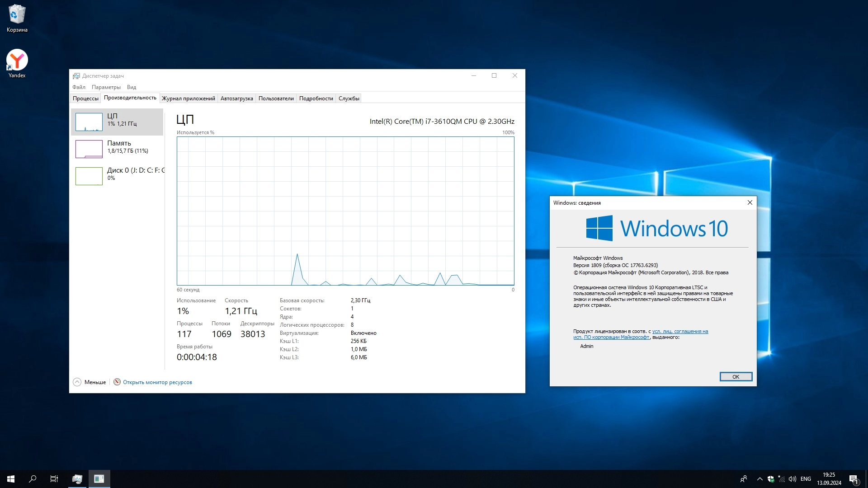Switch to the Автозагрузка tab
This screenshot has height=488, width=868.
236,99
